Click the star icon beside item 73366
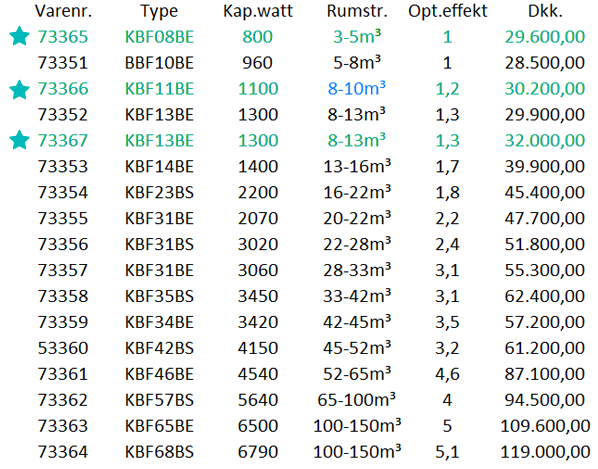This screenshot has height=469, width=598. [x=19, y=90]
